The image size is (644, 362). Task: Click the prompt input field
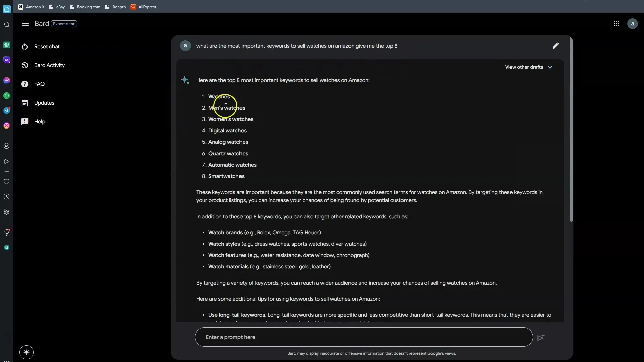pyautogui.click(x=364, y=337)
